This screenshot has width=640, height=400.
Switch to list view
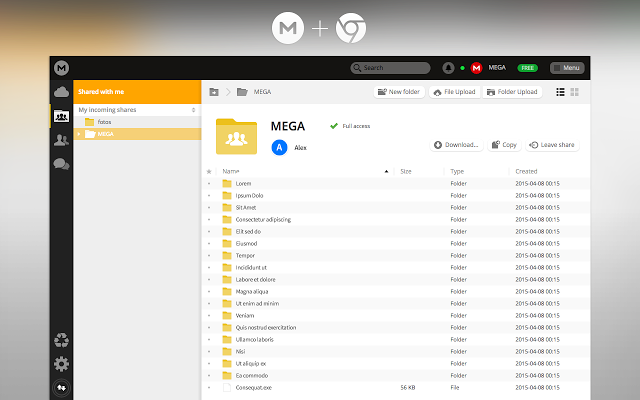[x=560, y=92]
